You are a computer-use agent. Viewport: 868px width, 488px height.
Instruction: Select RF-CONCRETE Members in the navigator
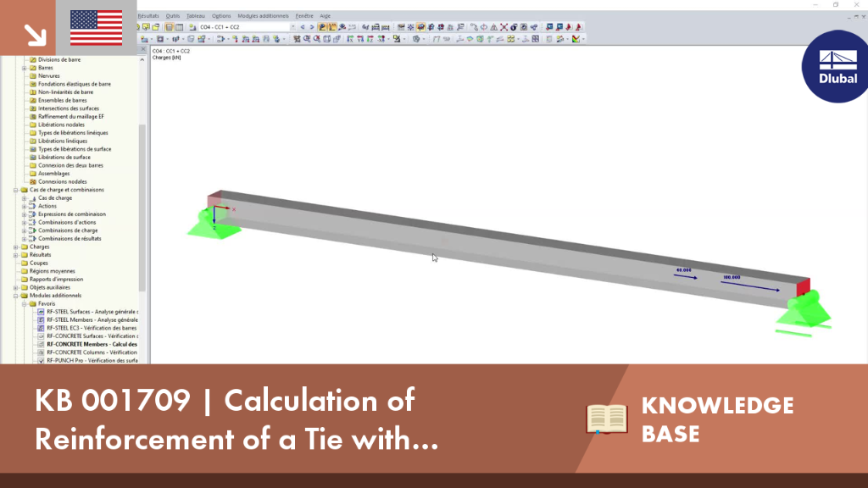[x=92, y=344]
